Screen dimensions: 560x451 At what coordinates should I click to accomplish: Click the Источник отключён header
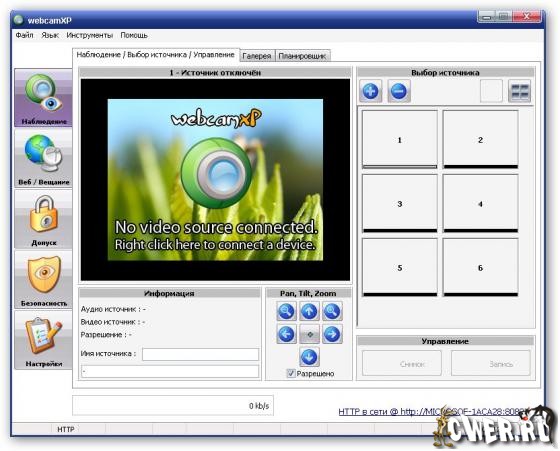point(215,73)
